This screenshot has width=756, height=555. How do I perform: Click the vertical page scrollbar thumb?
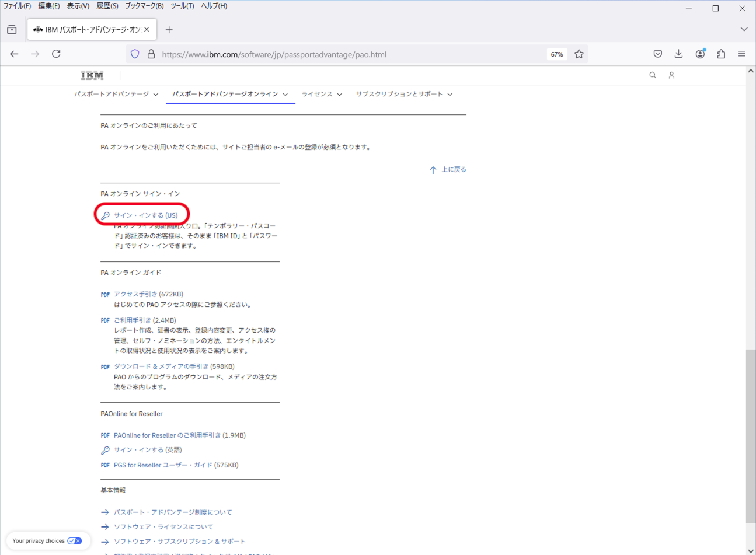(x=751, y=437)
